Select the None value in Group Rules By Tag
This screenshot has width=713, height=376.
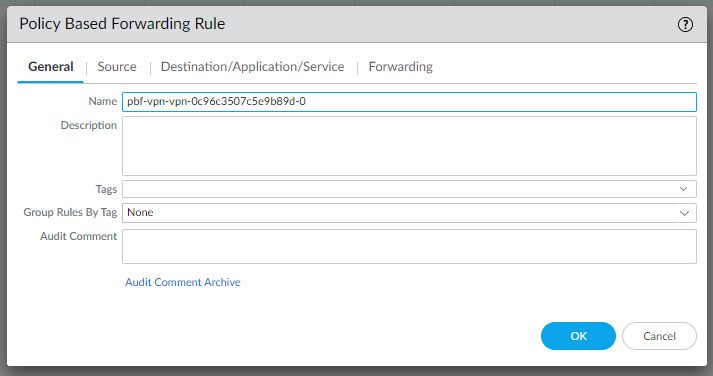(x=140, y=212)
